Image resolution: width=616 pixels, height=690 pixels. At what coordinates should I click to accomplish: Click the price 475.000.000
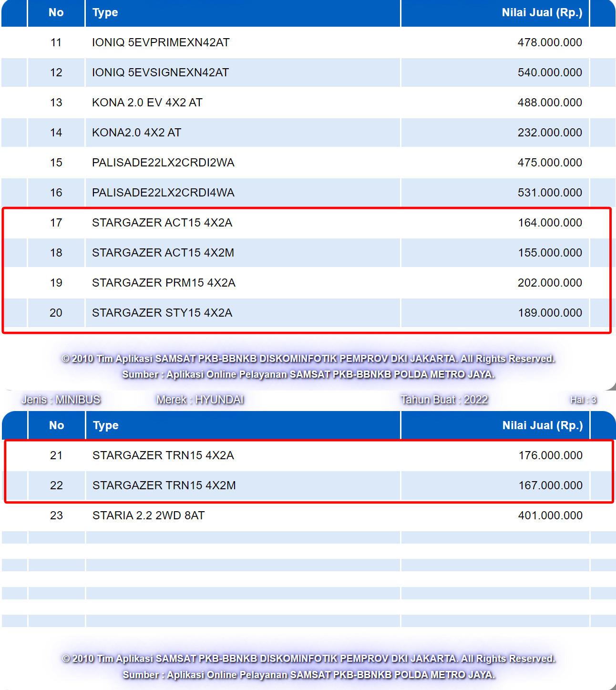click(x=550, y=163)
